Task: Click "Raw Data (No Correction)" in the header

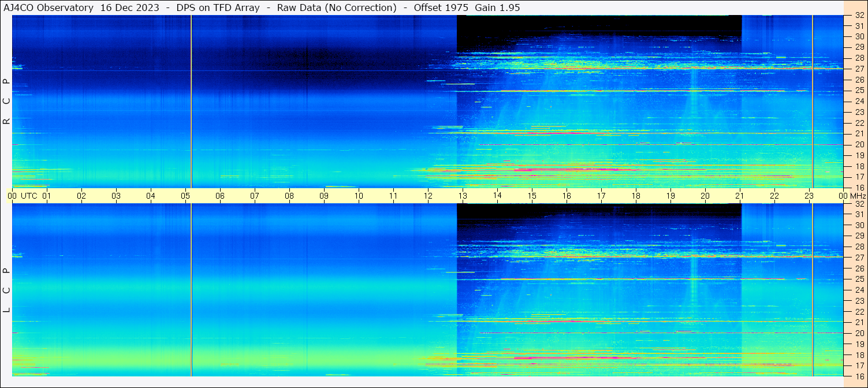Action: click(x=337, y=8)
